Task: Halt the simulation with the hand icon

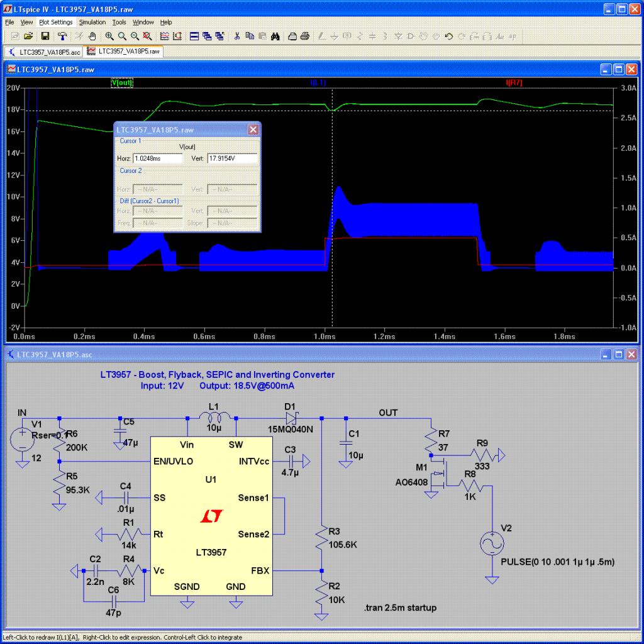Action: pyautogui.click(x=92, y=36)
